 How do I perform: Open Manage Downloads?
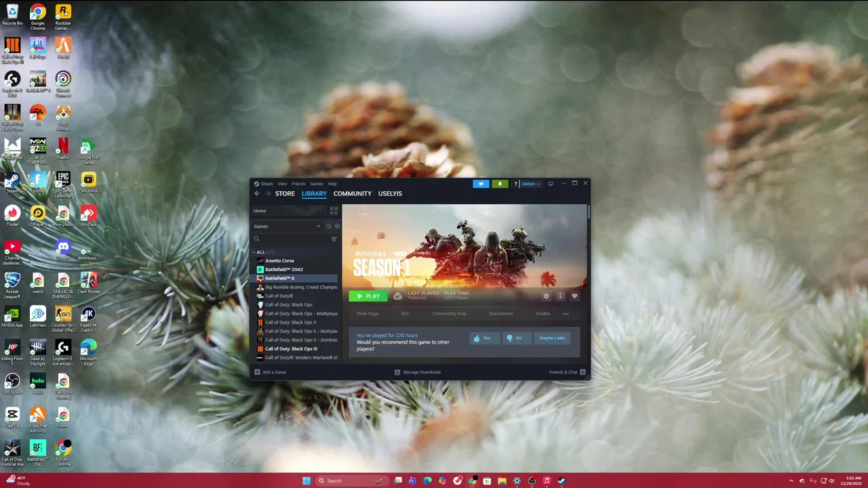tap(418, 372)
